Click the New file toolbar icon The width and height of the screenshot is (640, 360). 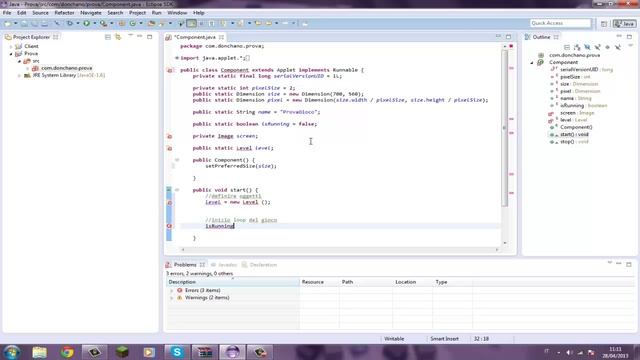click(x=7, y=24)
